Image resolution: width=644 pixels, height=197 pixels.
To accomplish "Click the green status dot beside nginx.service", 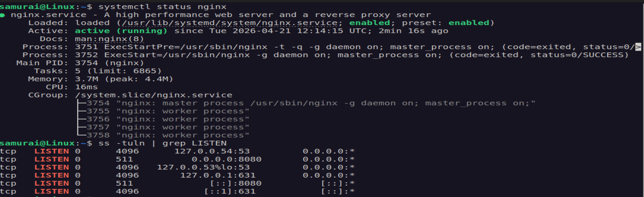I will pyautogui.click(x=2, y=15).
